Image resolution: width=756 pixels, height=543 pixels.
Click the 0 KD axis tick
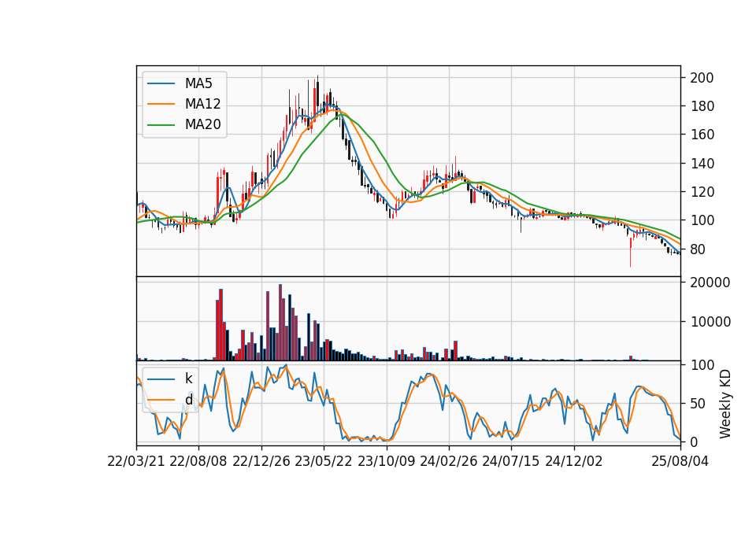click(x=695, y=441)
